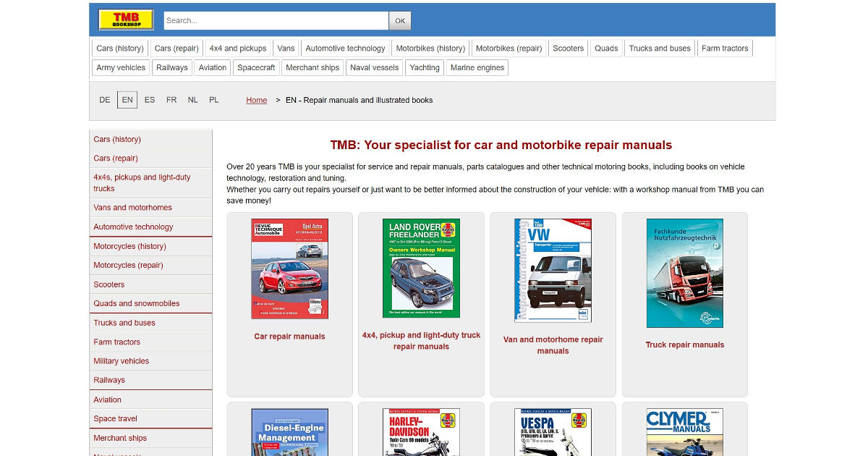Click the VW Transporter manual cover
Image resolution: width=868 pixels, height=456 pixels.
[553, 271]
